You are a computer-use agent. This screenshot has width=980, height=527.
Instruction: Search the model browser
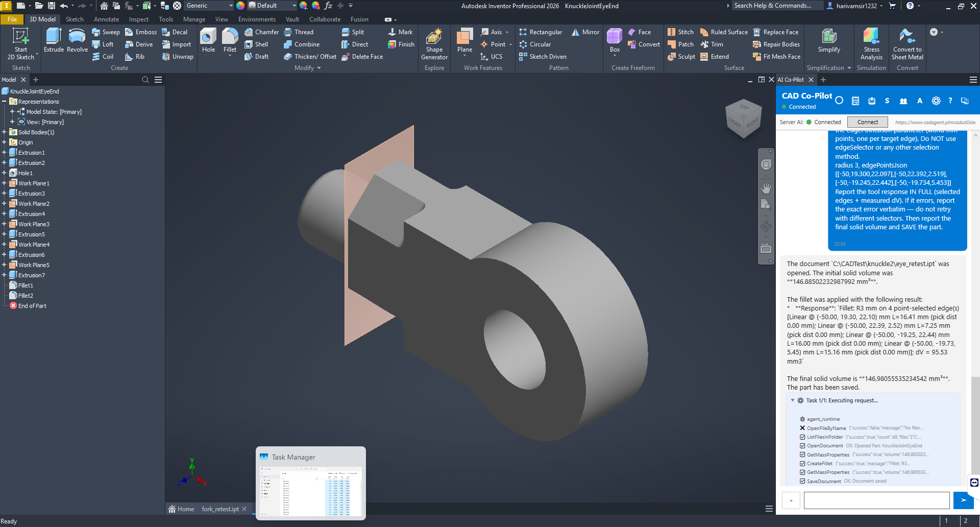tap(145, 80)
